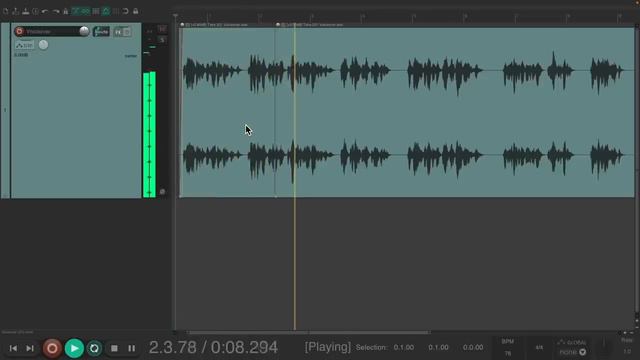This screenshot has height=360, width=640.
Task: Click the green track level meter
Action: (149, 134)
